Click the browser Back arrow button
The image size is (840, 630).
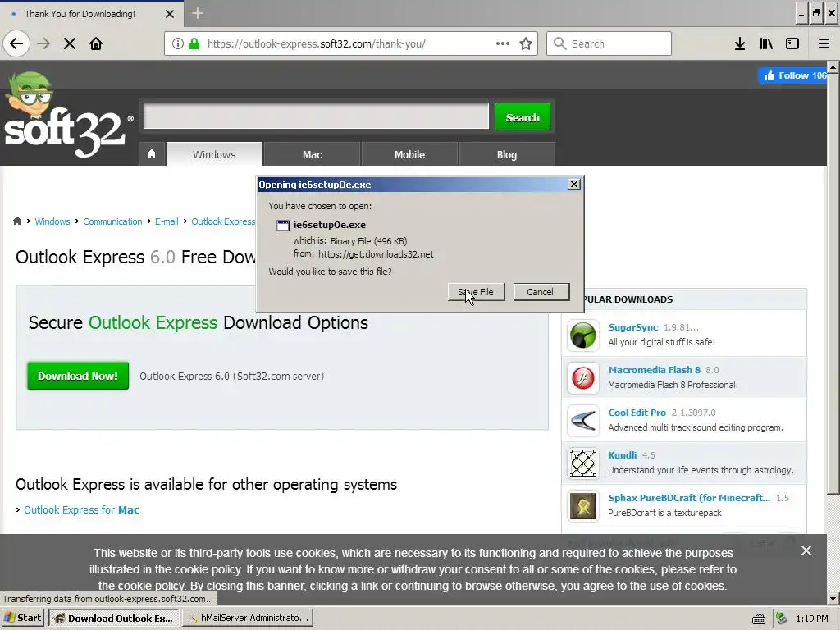(16, 43)
